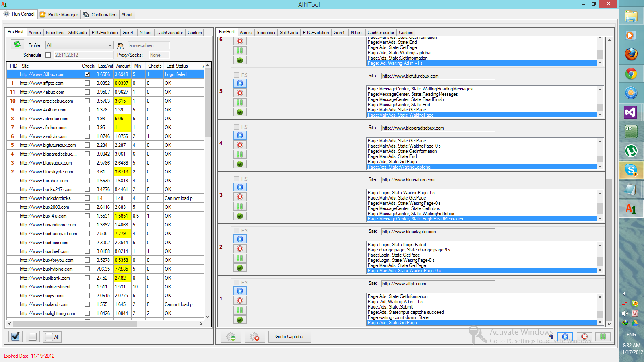
Task: Sort the site list by Amount column header
Action: [123, 66]
